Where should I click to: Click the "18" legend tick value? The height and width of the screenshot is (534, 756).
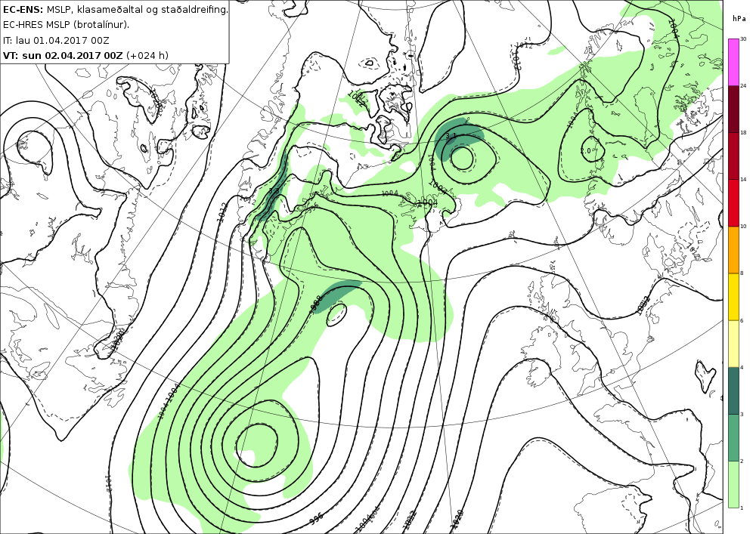click(743, 133)
